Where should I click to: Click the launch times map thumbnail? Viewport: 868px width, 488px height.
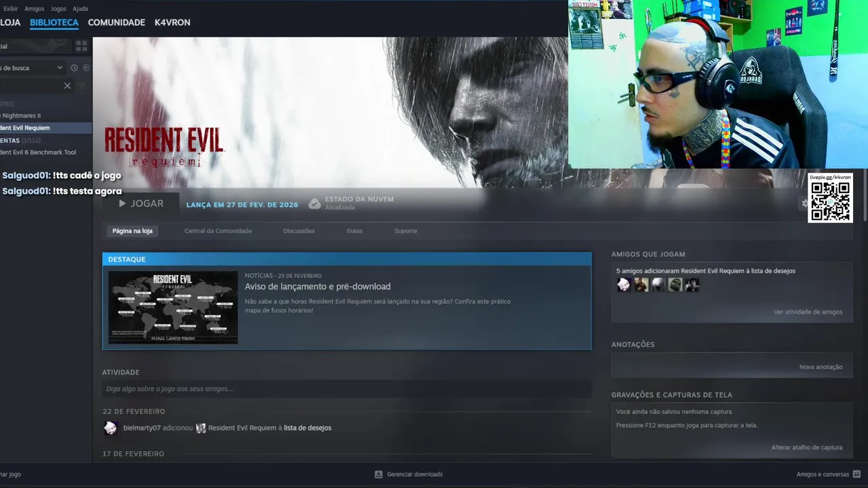pyautogui.click(x=173, y=308)
